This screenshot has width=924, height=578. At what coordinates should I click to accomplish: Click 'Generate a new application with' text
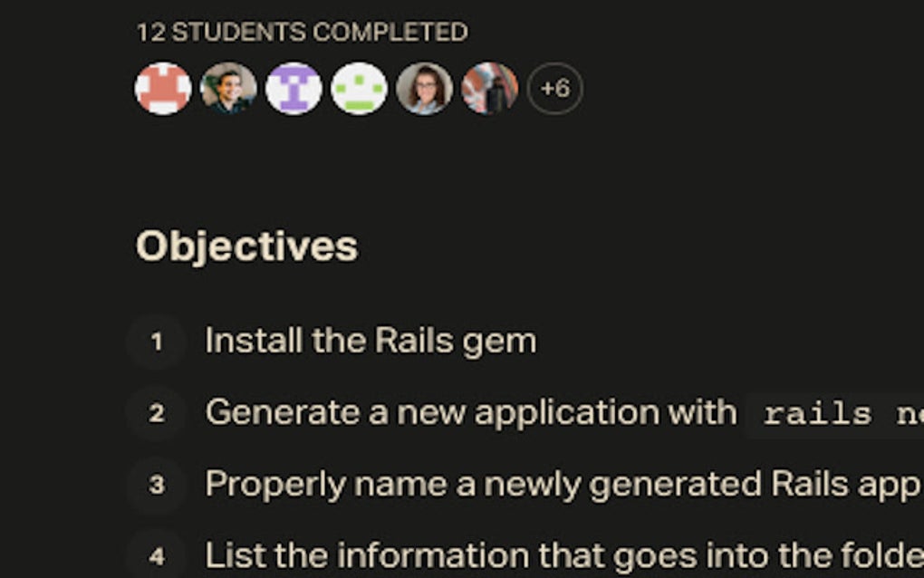[x=470, y=413]
